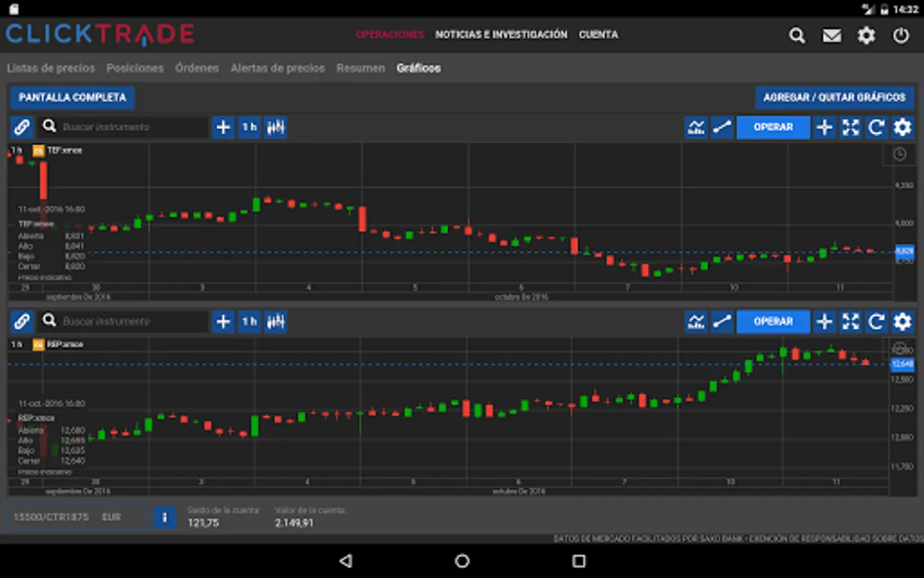Tap the blue account info icon

point(165,517)
